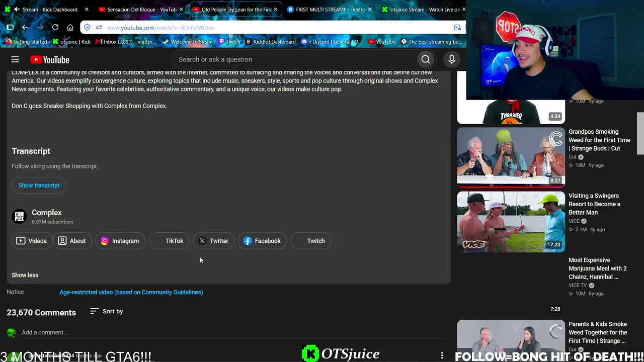Screen dimensions: 644x362
Task: Open Complex channel About
Action: pyautogui.click(x=72, y=241)
